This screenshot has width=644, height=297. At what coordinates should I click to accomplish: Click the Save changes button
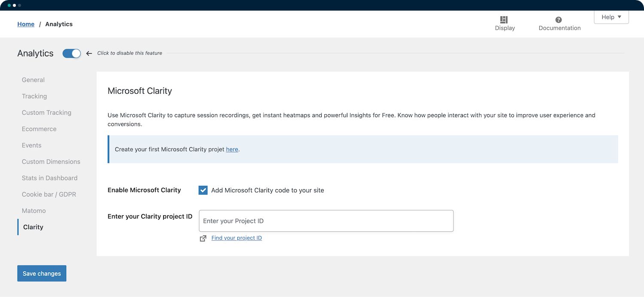point(42,273)
